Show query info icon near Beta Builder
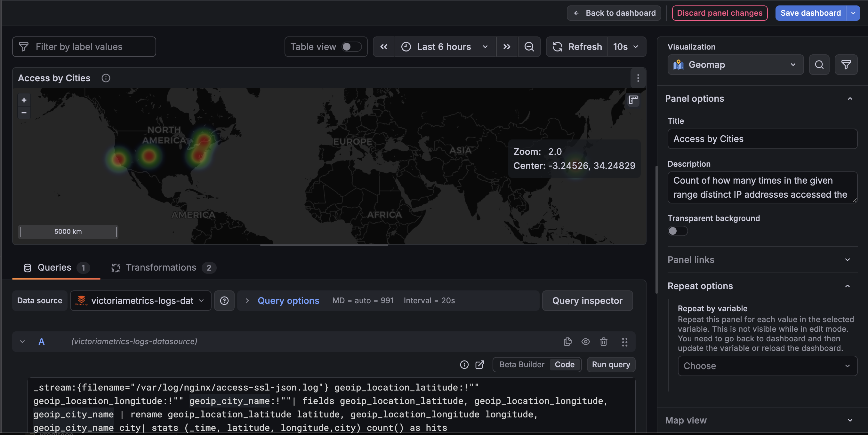The height and width of the screenshot is (435, 868). pyautogui.click(x=464, y=365)
